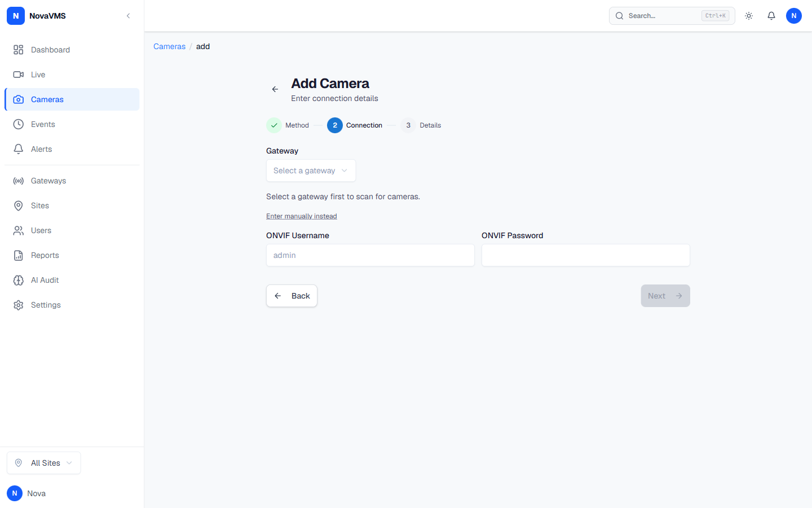This screenshot has height=508, width=812.
Task: Select the Cameras sidebar item
Action: tap(72, 99)
